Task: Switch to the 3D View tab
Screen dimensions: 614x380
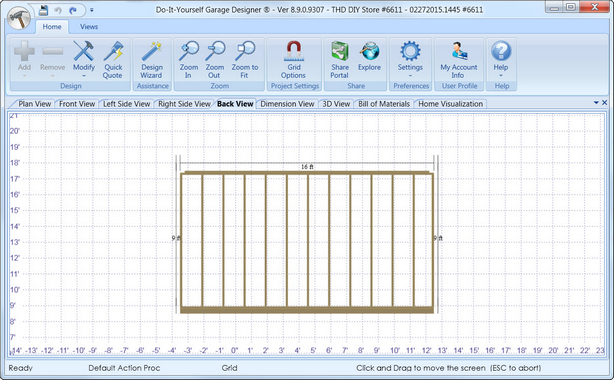Action: pos(336,104)
